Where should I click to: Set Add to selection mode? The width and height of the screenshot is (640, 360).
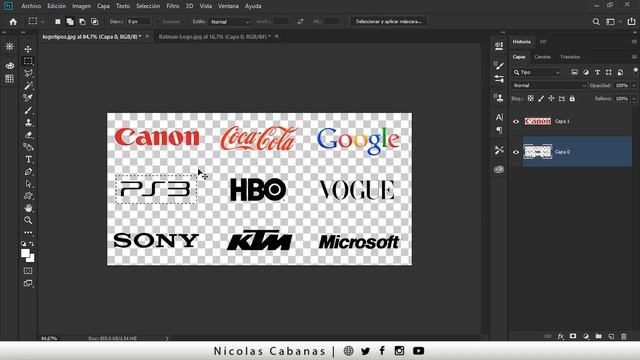(x=70, y=22)
